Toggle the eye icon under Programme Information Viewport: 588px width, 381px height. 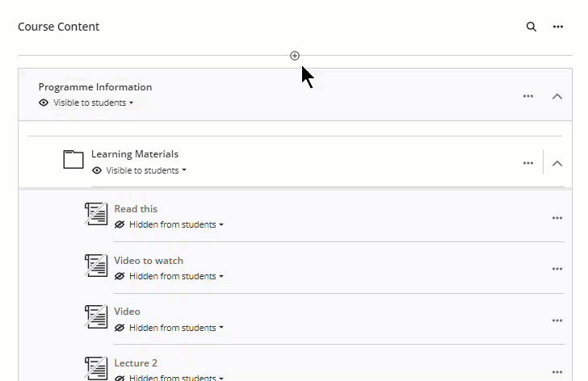pos(44,103)
